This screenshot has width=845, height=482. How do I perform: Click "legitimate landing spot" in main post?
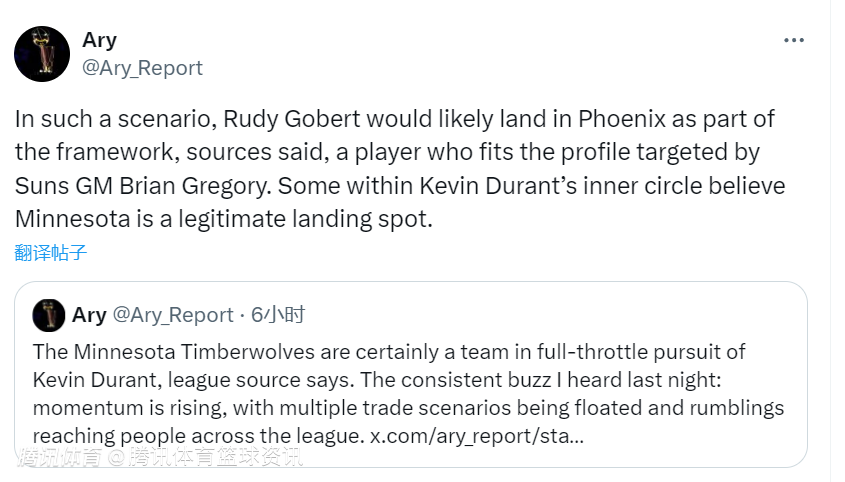click(309, 220)
